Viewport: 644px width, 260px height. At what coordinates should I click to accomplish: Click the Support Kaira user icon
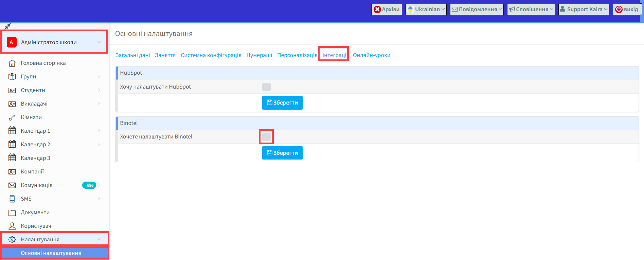coord(563,9)
